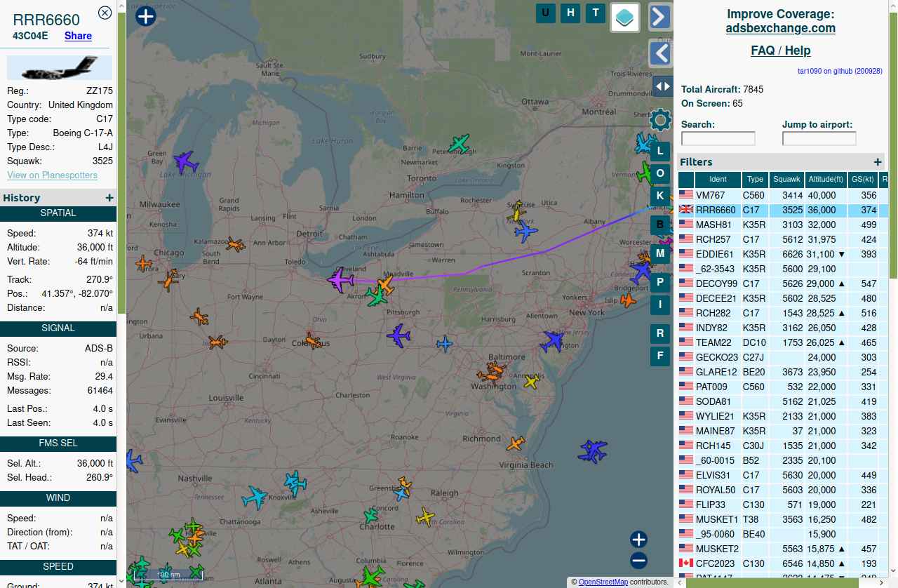
Task: Open adsbexchange.com link
Action: pyautogui.click(x=781, y=28)
